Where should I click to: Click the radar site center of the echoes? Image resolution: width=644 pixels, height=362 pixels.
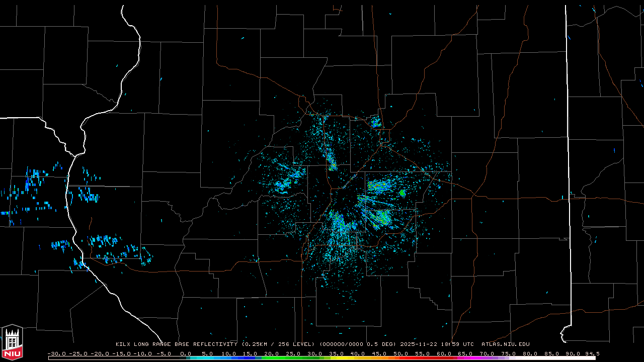click(343, 189)
